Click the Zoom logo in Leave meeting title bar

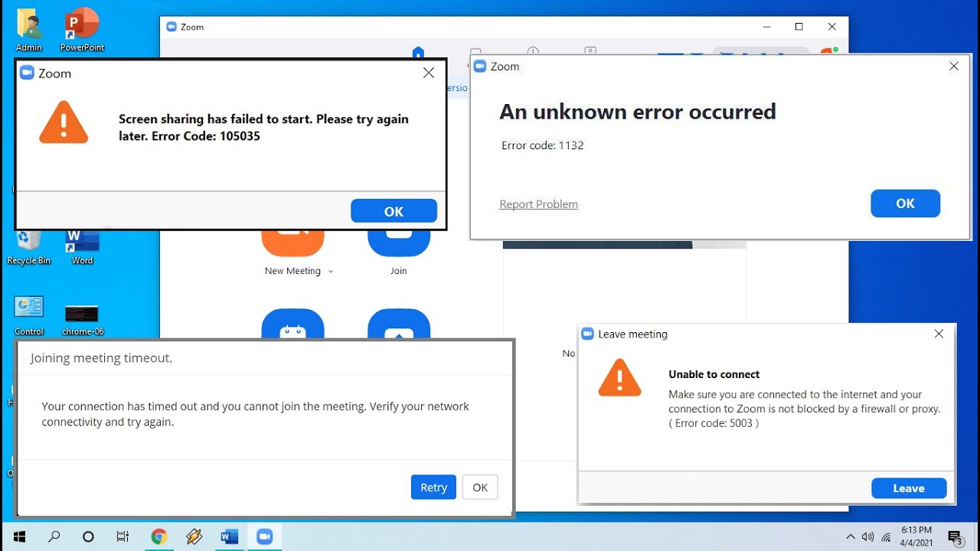pos(588,334)
